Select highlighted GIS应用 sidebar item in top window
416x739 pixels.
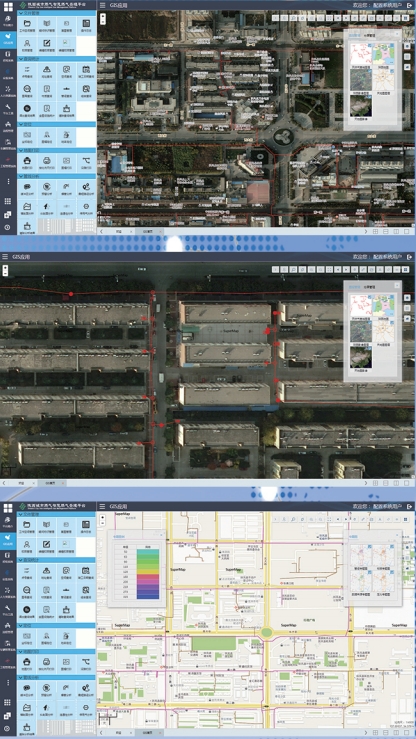pos(8,38)
